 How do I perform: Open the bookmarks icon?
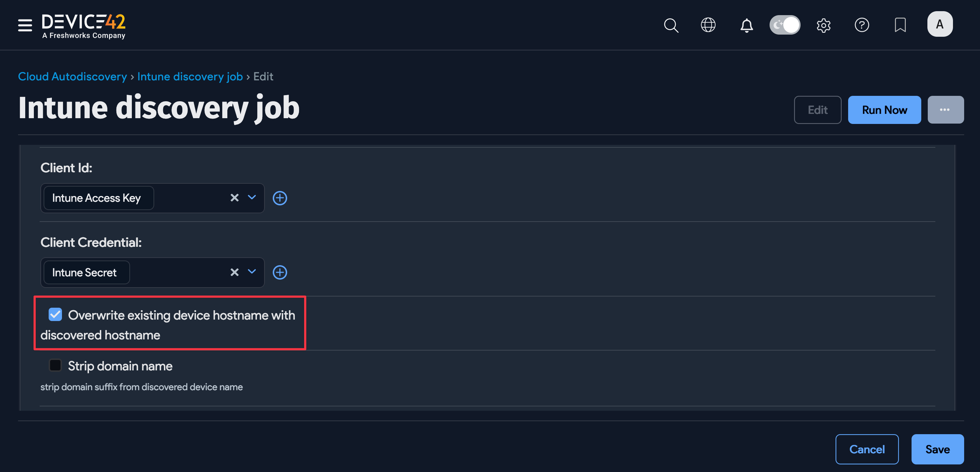click(x=900, y=25)
